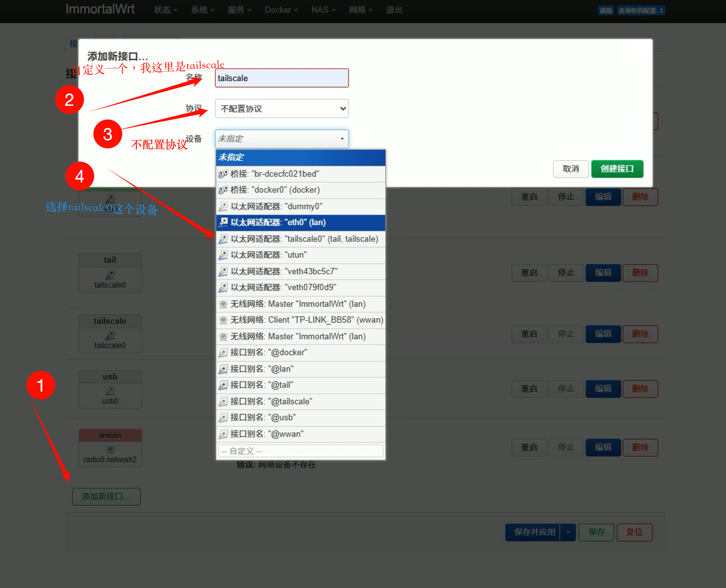
Task: Click the green 创建接口 button
Action: tap(617, 169)
